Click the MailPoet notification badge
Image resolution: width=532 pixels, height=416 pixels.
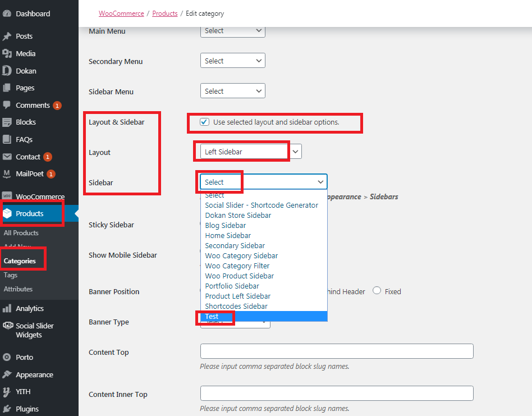51,174
